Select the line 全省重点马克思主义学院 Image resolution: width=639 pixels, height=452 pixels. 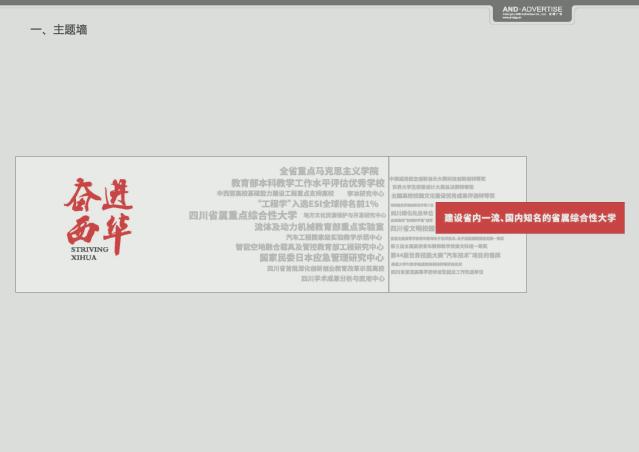[x=329, y=171]
